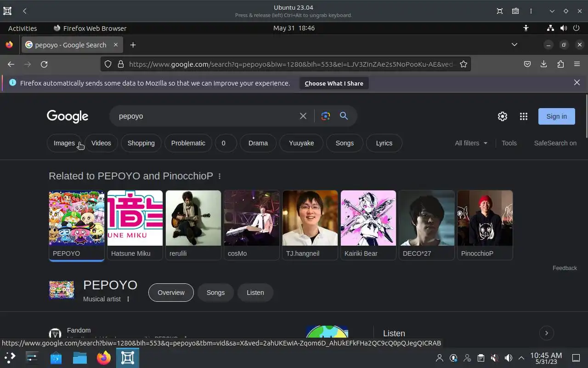The width and height of the screenshot is (588, 368).
Task: Launch Firefox from the taskbar
Action: (x=104, y=358)
